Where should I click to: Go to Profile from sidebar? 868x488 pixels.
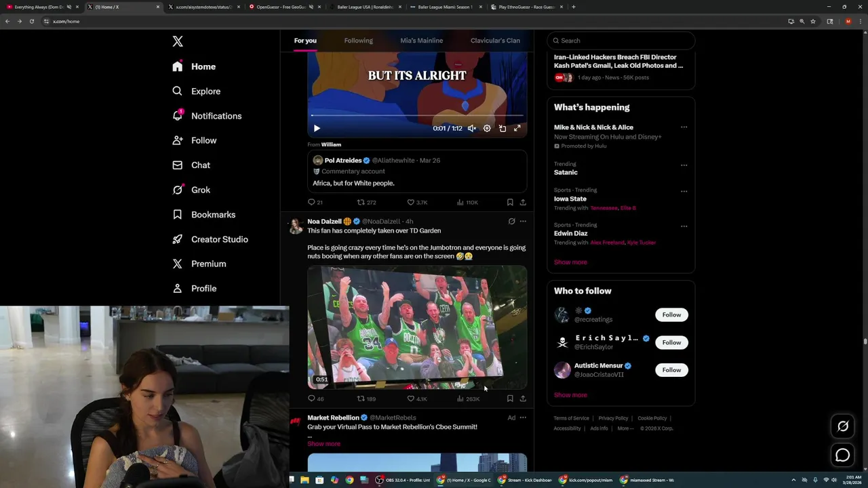(194, 288)
